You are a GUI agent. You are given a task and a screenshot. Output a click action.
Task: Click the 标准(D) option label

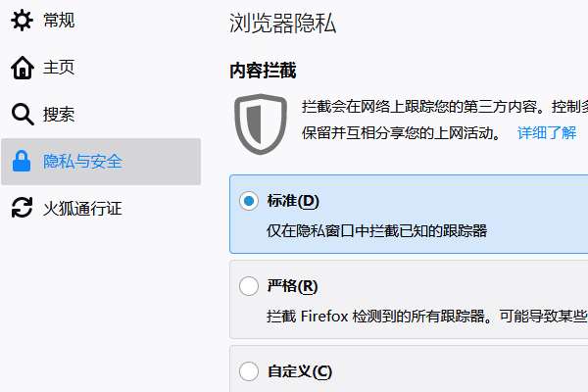pos(293,201)
